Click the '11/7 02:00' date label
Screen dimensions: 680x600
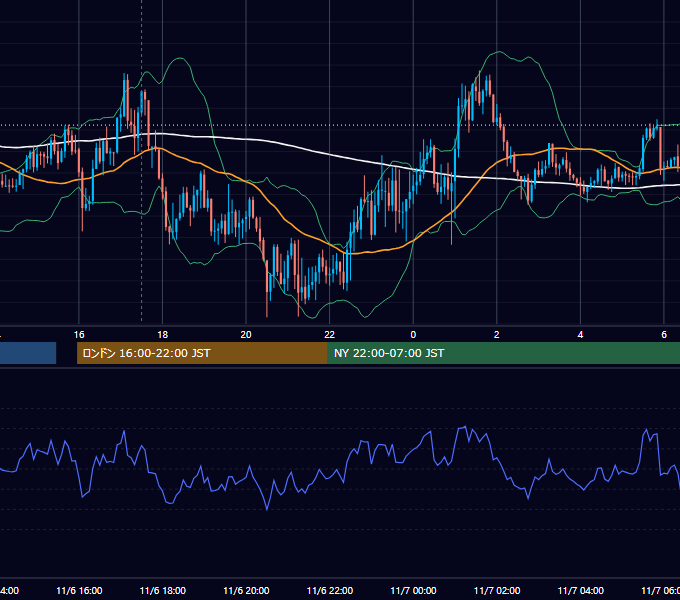tap(497, 590)
